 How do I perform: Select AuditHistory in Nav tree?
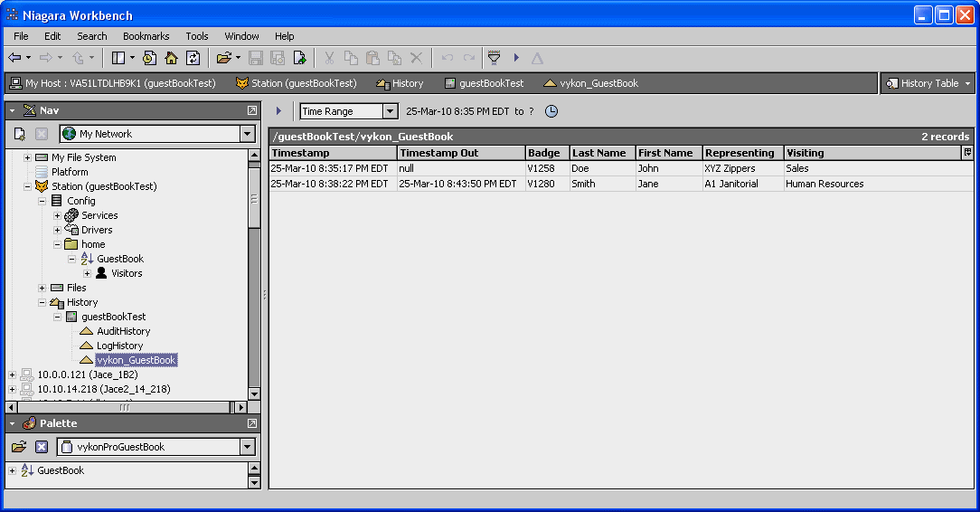coord(123,331)
